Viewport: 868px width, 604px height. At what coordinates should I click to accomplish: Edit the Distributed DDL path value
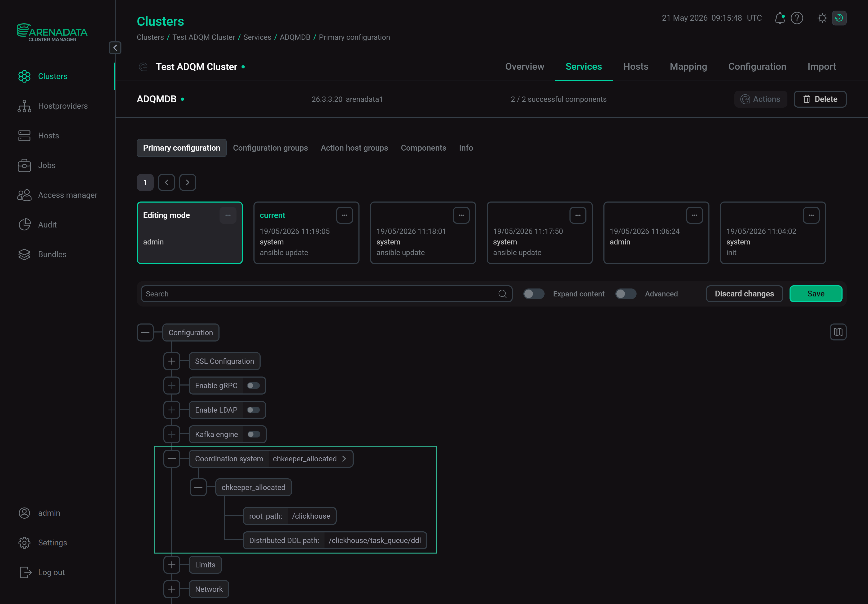coord(375,541)
